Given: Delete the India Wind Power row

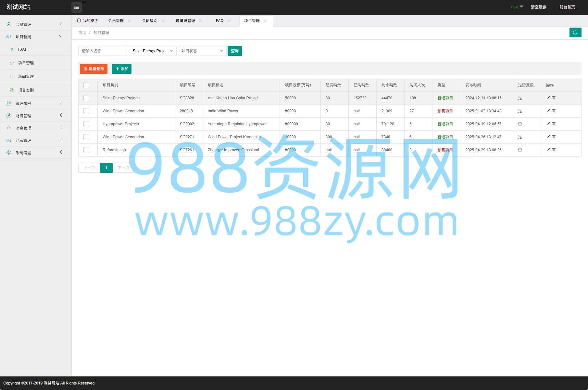Looking at the screenshot, I should coord(554,111).
